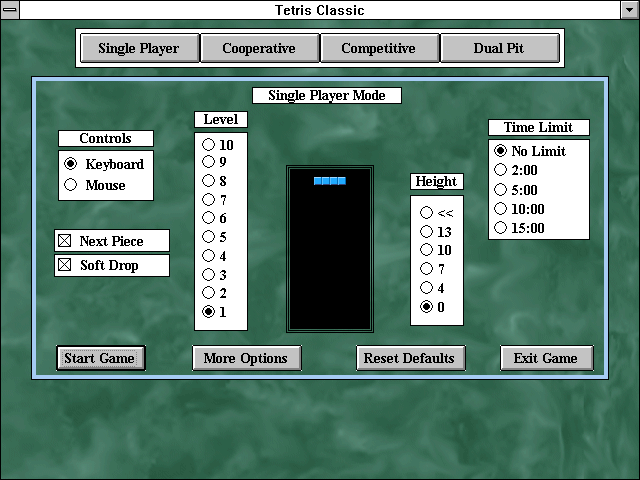Viewport: 640px width, 480px height.
Task: Switch to Single Player mode tab
Action: click(x=140, y=48)
